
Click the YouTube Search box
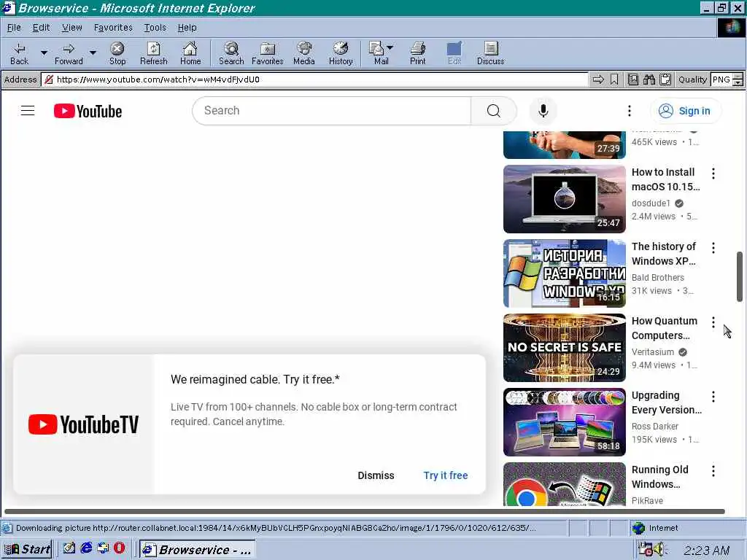(x=332, y=111)
